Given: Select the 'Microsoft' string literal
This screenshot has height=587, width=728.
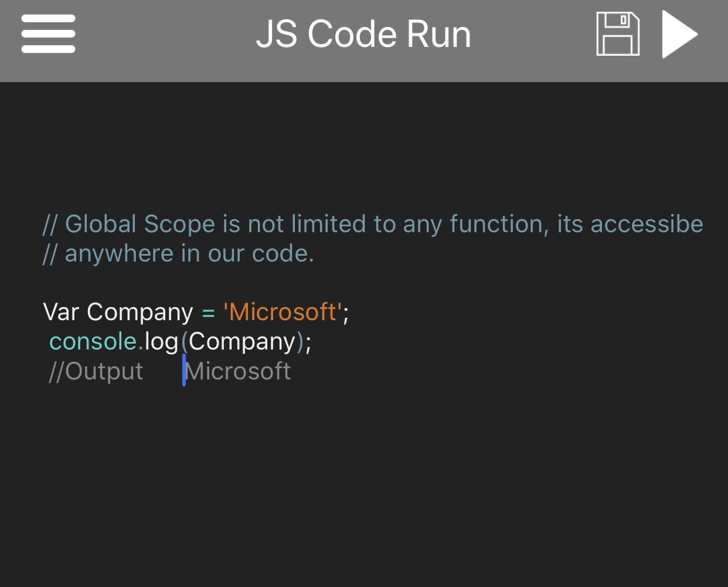Looking at the screenshot, I should click(x=283, y=312).
